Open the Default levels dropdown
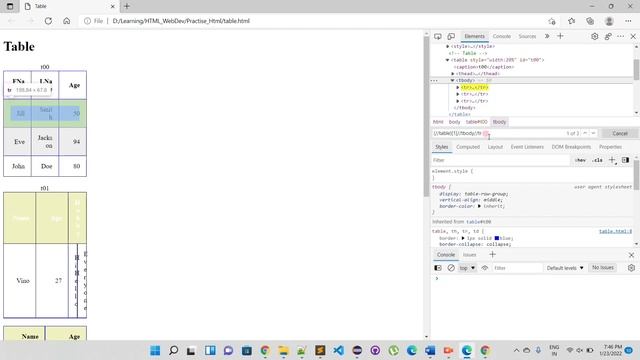 565,268
